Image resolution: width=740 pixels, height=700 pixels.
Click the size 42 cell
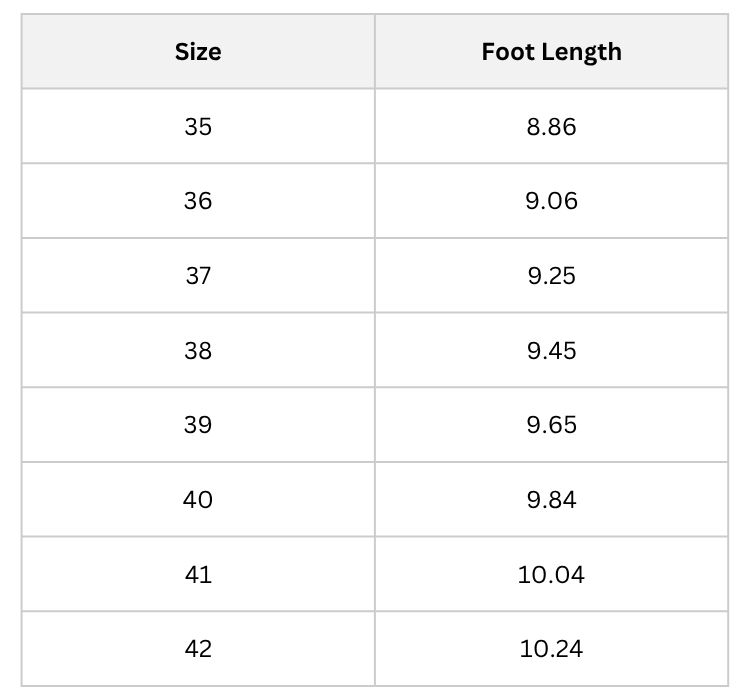tap(198, 649)
